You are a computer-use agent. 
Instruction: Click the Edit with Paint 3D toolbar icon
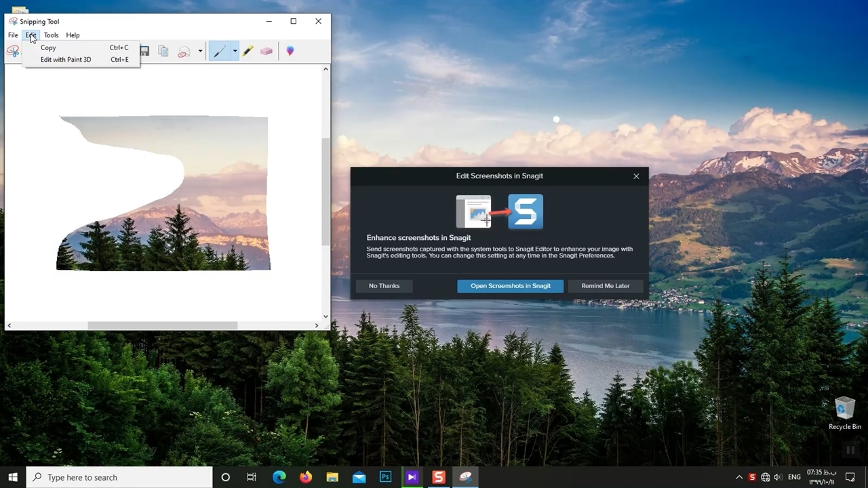pos(290,52)
